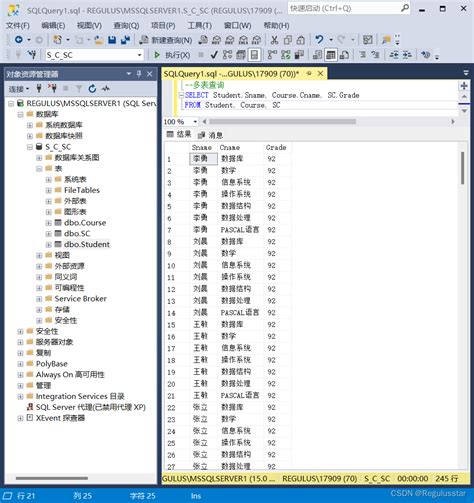This screenshot has height=503, width=474.
Task: Switch to the 消息 messages tab
Action: (211, 135)
